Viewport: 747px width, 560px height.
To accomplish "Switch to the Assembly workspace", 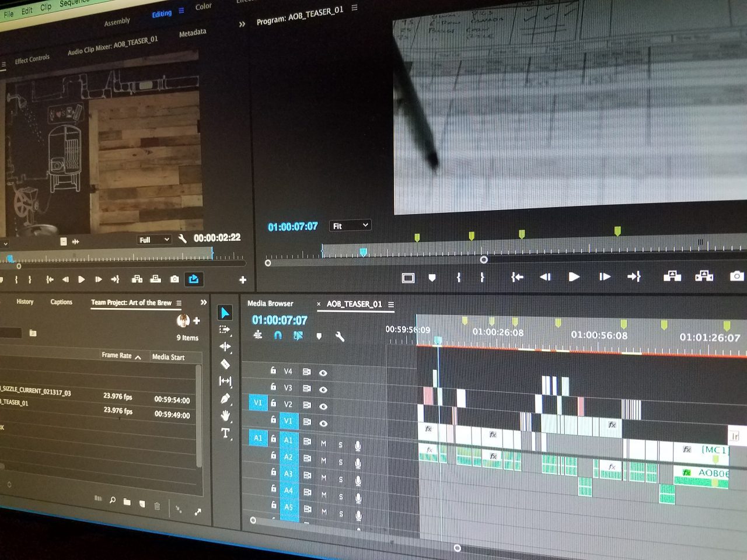I will [x=117, y=22].
